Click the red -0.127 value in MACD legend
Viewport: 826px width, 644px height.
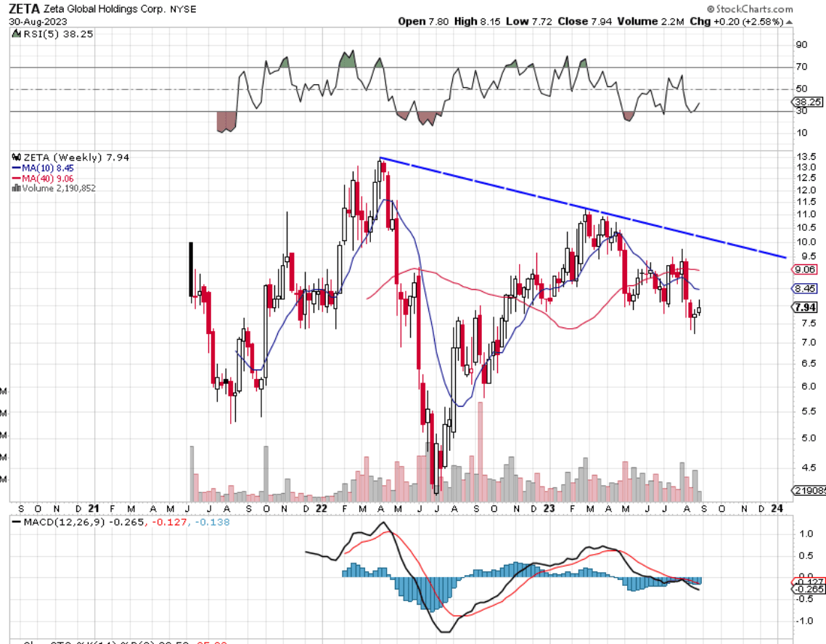click(171, 522)
